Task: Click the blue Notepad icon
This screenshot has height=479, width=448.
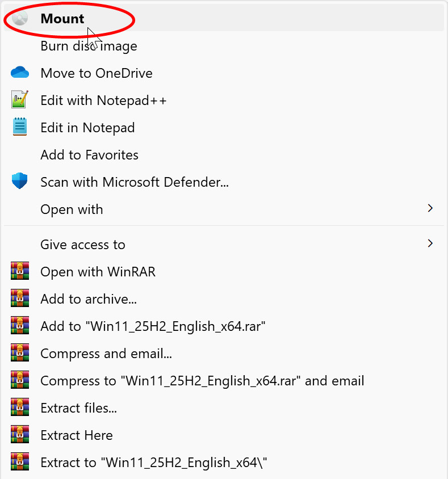Action: click(x=20, y=127)
